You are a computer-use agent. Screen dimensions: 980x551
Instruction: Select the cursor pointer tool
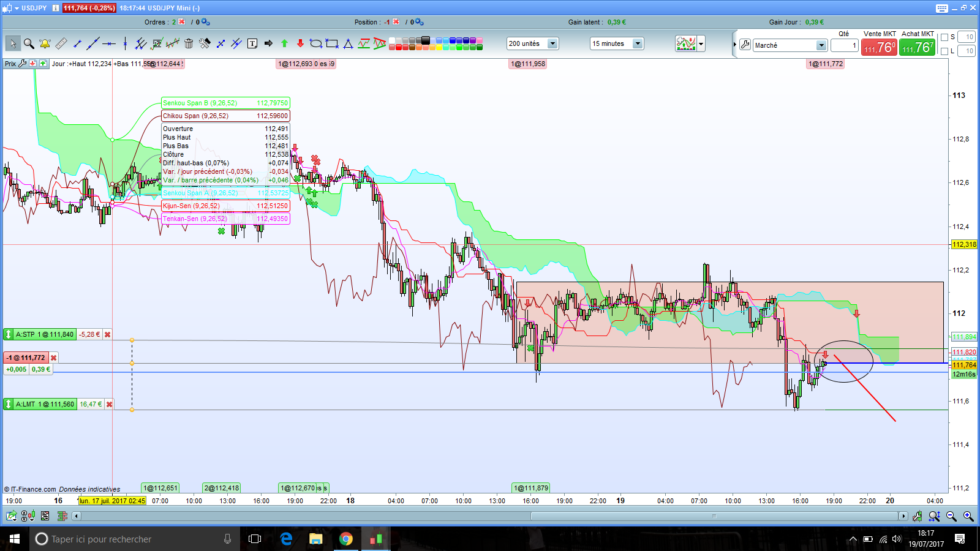pos(13,43)
